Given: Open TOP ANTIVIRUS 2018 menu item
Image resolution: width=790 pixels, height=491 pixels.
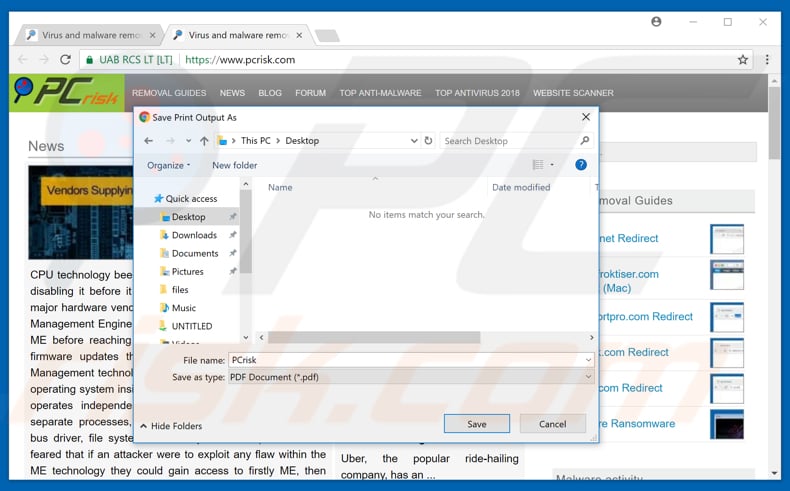Looking at the screenshot, I should click(x=477, y=93).
